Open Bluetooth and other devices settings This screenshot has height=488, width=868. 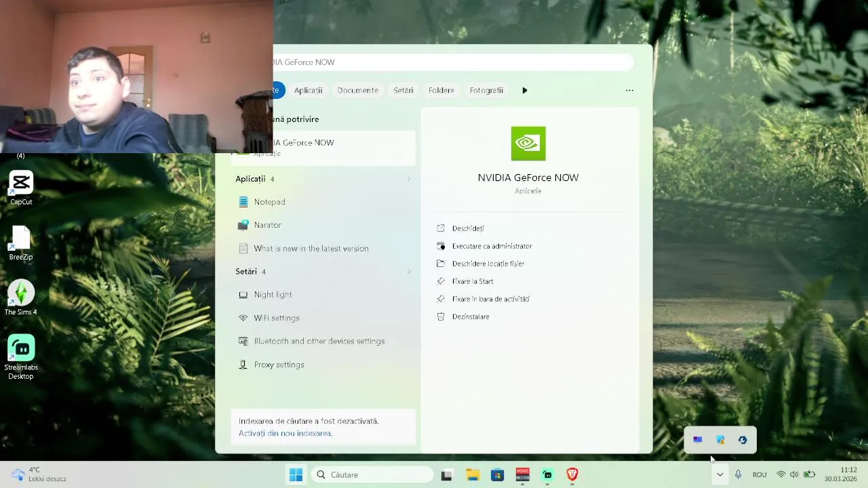[323, 341]
